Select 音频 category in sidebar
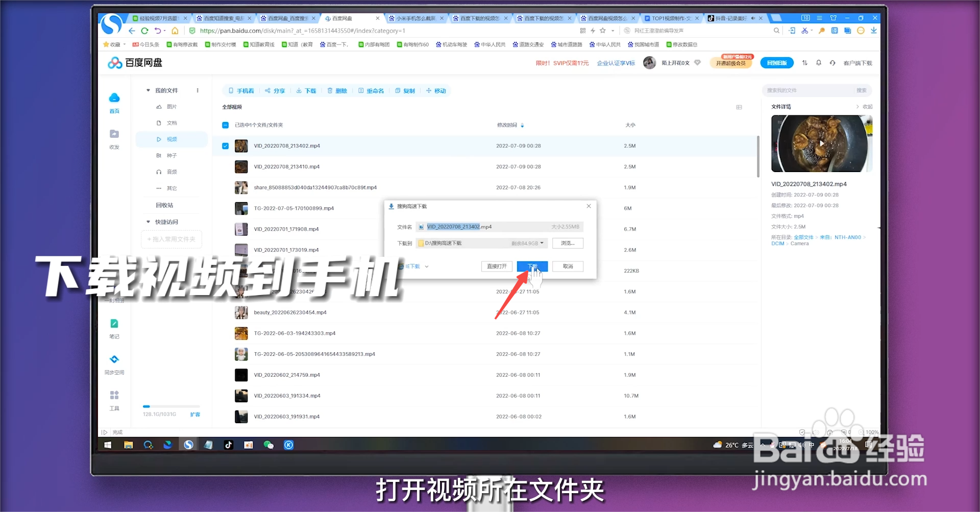Viewport: 980px width, 512px height. click(x=171, y=172)
